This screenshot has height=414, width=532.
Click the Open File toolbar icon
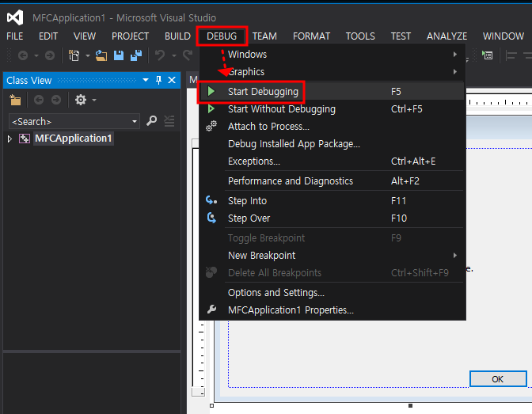(x=101, y=55)
